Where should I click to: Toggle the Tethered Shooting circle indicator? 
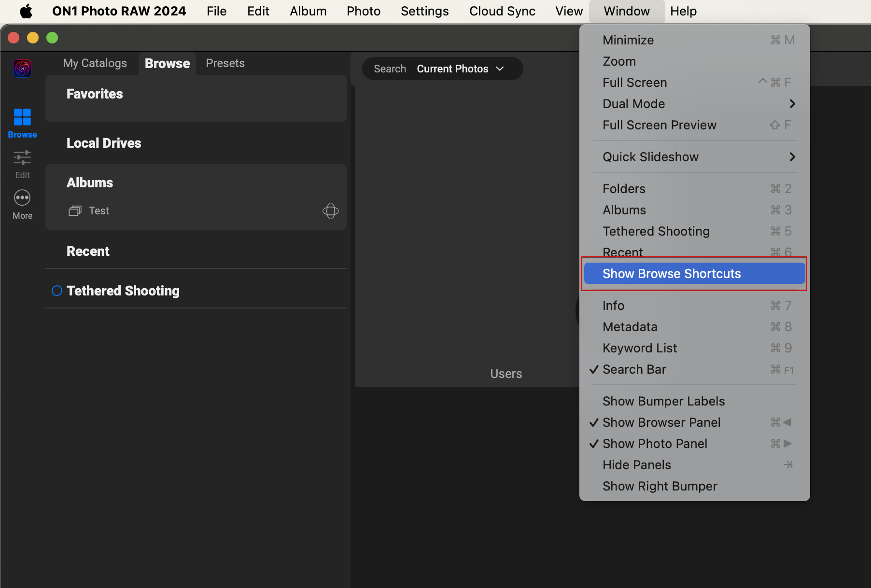point(57,291)
